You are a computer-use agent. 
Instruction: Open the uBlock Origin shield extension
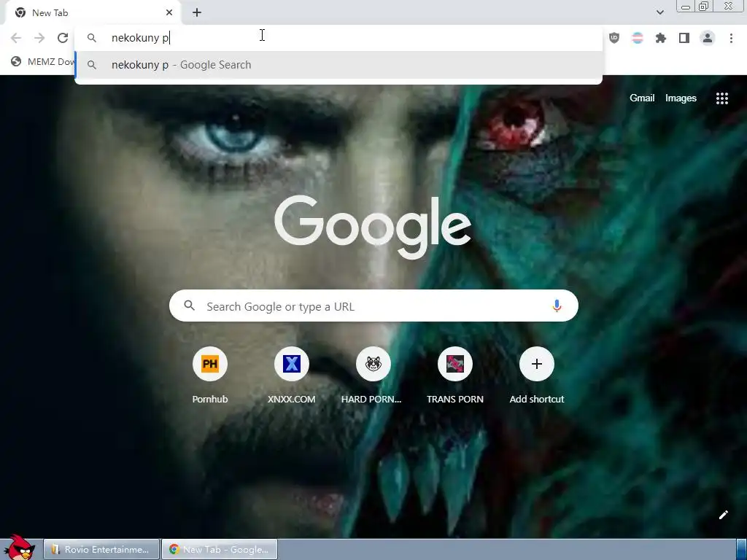(x=614, y=38)
